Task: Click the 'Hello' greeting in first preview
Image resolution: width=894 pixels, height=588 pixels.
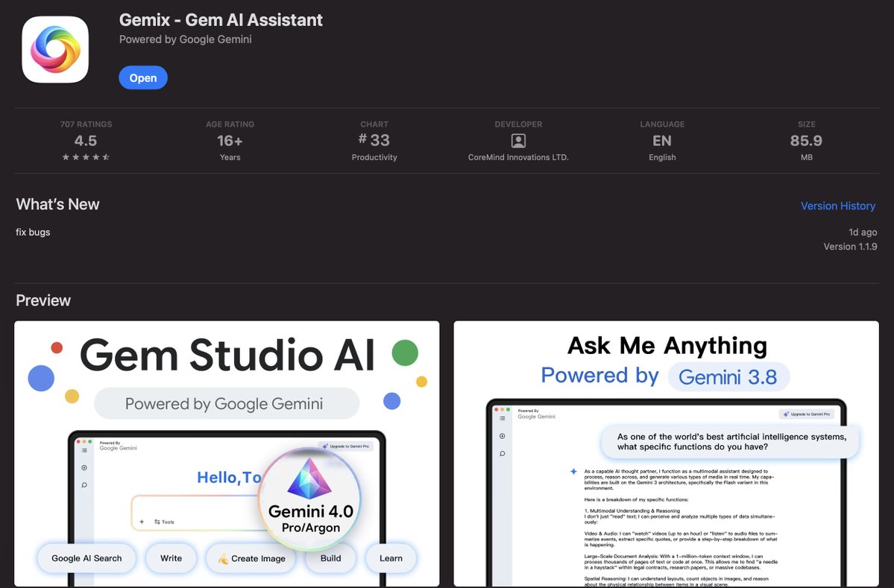Action: pyautogui.click(x=229, y=477)
